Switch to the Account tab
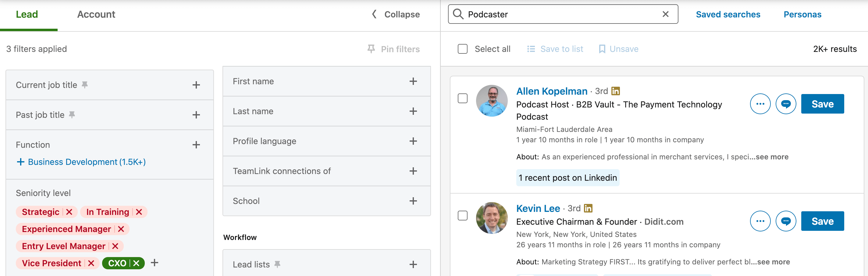Viewport: 868px width, 276px height. click(x=96, y=15)
